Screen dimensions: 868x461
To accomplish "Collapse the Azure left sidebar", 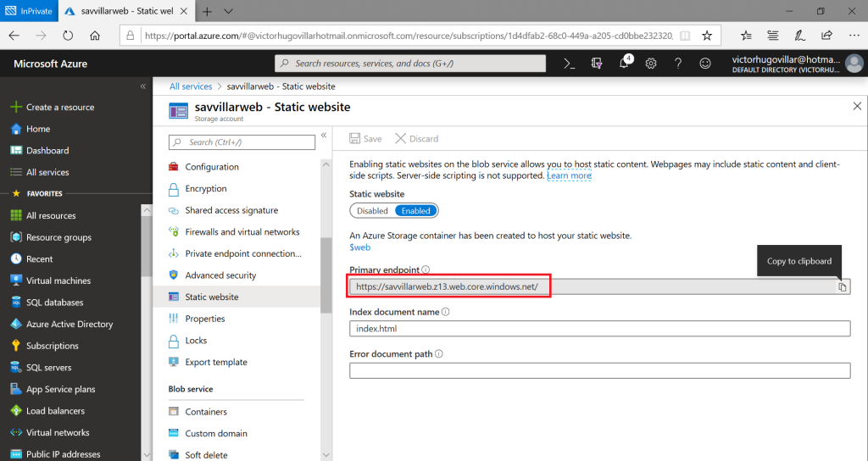I will coord(142,86).
